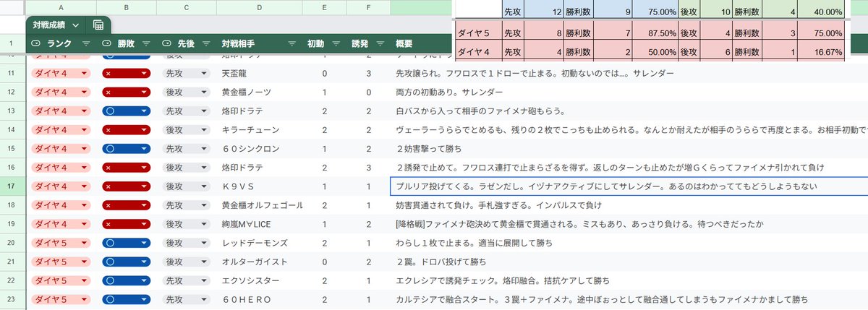Open the filter icon in the ランク header
This screenshot has height=310, width=868.
[86, 44]
